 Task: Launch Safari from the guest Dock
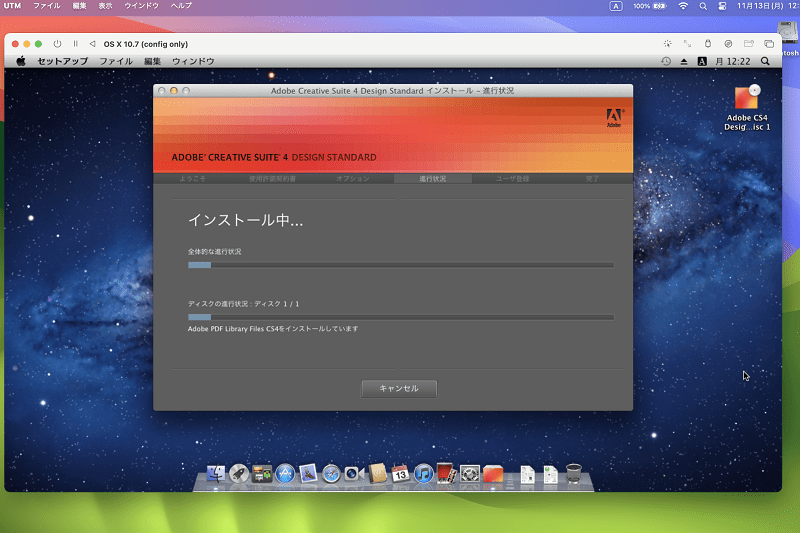(331, 474)
